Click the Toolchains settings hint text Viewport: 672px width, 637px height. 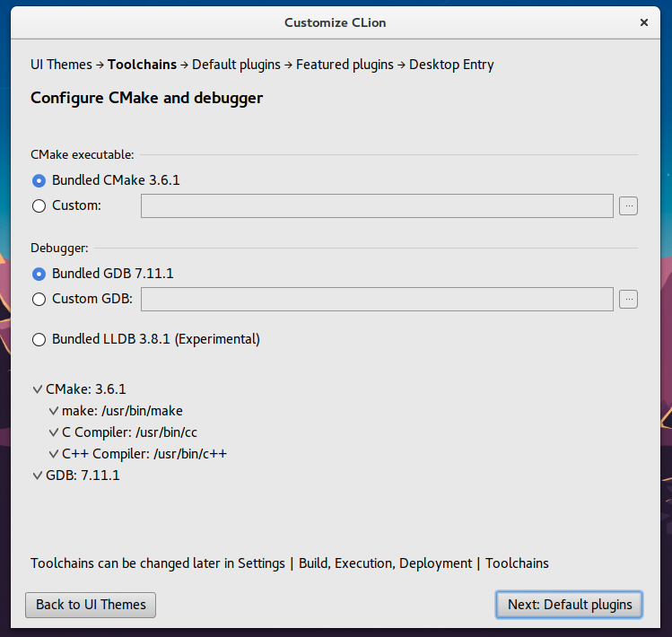[x=289, y=563]
